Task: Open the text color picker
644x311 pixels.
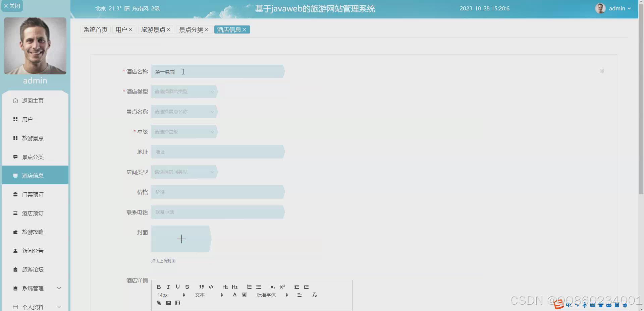Action: (x=235, y=295)
